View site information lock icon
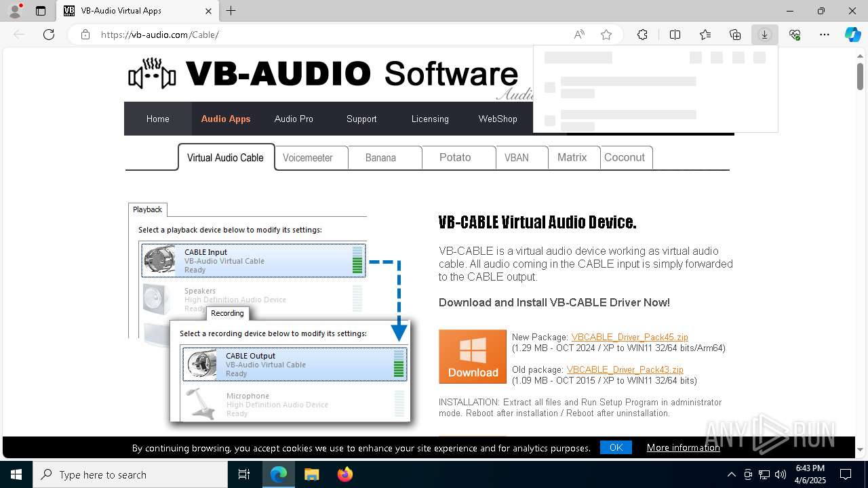Viewport: 868px width, 488px height. pos(85,35)
